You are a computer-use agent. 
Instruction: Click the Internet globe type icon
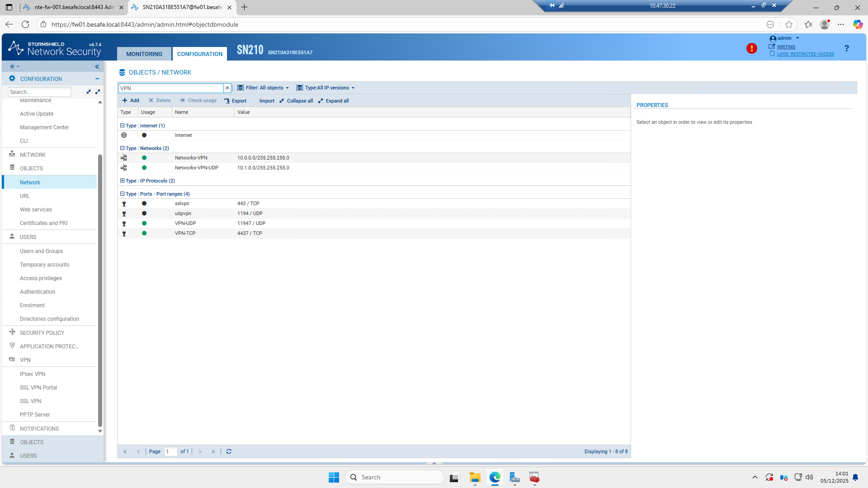(x=124, y=135)
